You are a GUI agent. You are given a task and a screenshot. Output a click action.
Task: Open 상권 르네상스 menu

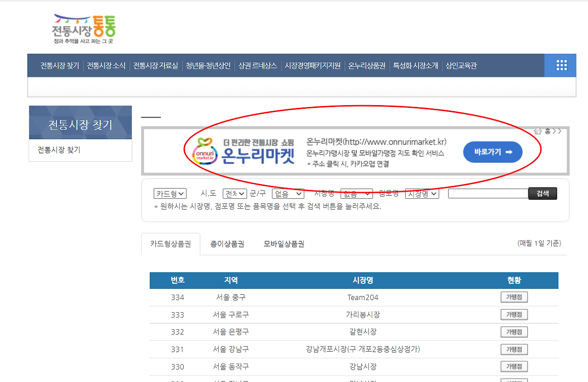(x=258, y=66)
